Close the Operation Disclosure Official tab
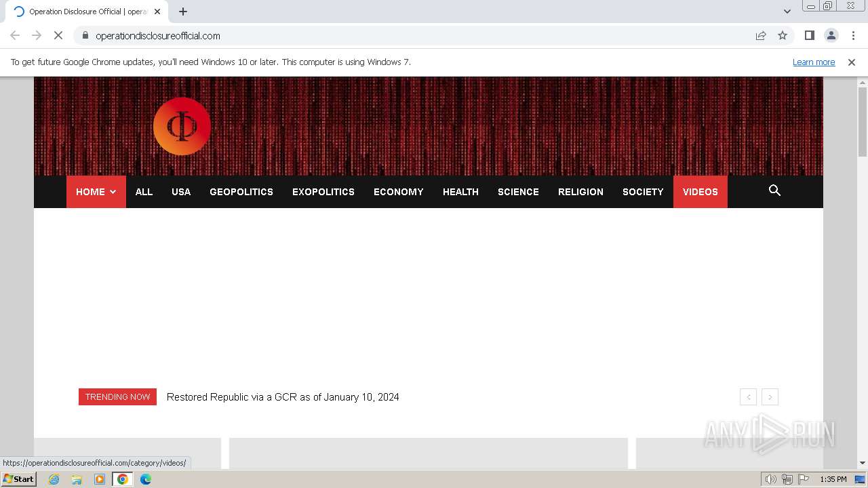 [x=157, y=12]
